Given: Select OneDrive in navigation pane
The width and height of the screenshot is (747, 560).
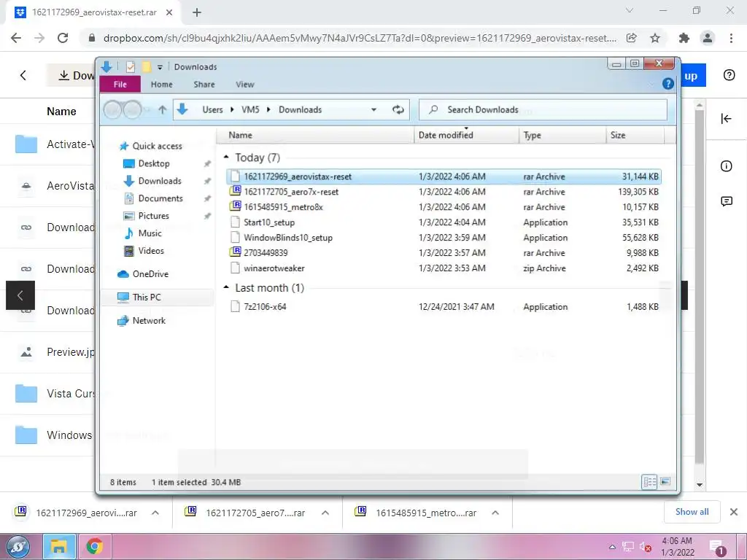Looking at the screenshot, I should [150, 274].
